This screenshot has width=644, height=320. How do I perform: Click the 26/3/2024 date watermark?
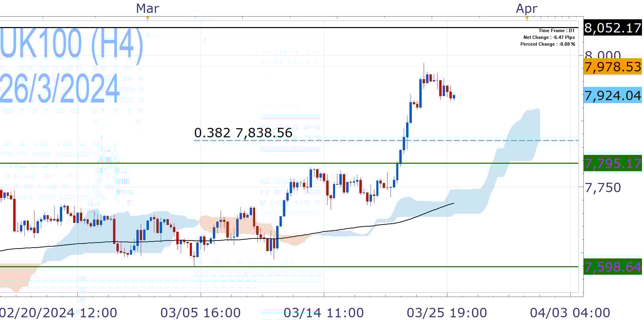60,89
